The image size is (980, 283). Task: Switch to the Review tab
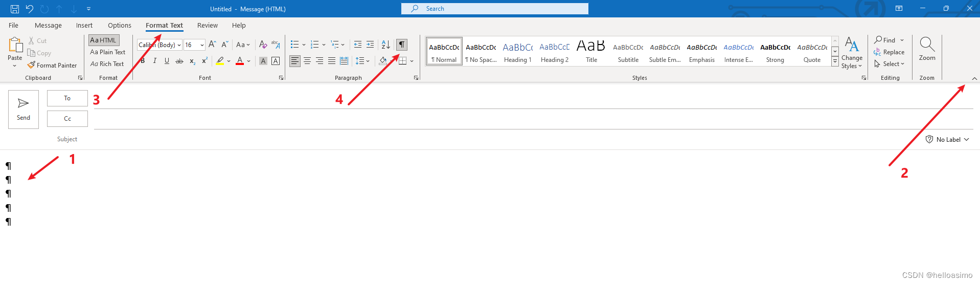click(208, 25)
